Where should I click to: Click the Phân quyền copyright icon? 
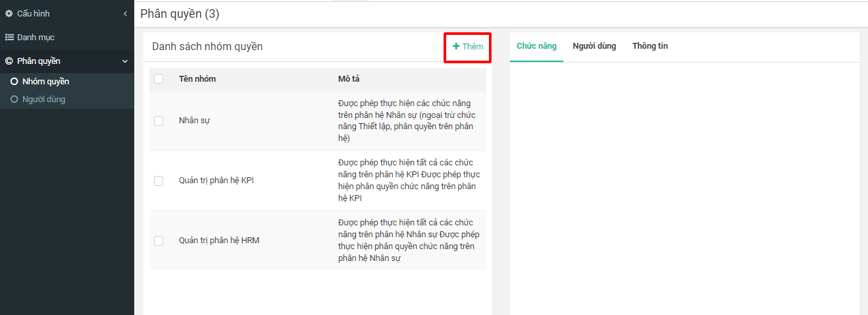9,61
